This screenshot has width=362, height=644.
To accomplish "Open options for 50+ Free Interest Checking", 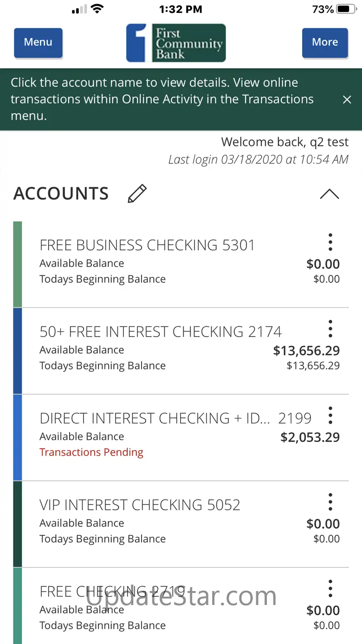I will coord(330,329).
